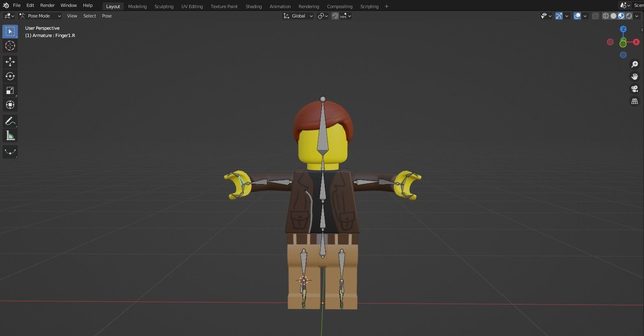644x336 pixels.
Task: Toggle viewport overlays display
Action: [577, 16]
